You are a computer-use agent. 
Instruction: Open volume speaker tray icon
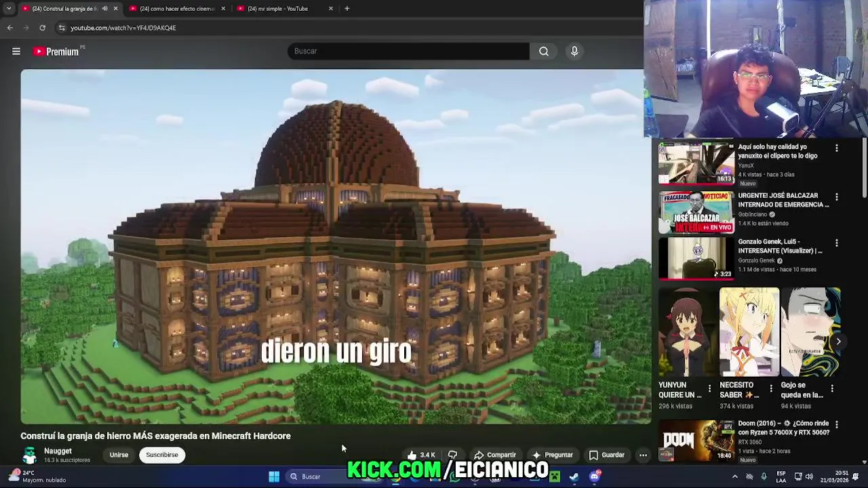809,476
